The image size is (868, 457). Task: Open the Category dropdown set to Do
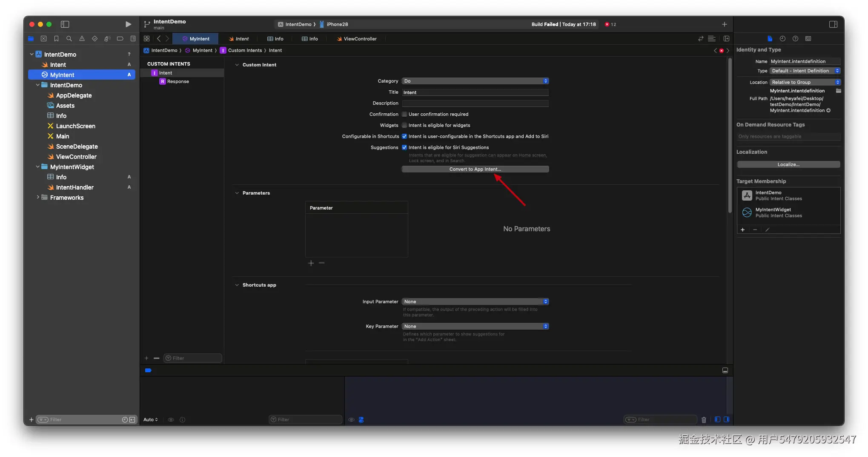475,81
